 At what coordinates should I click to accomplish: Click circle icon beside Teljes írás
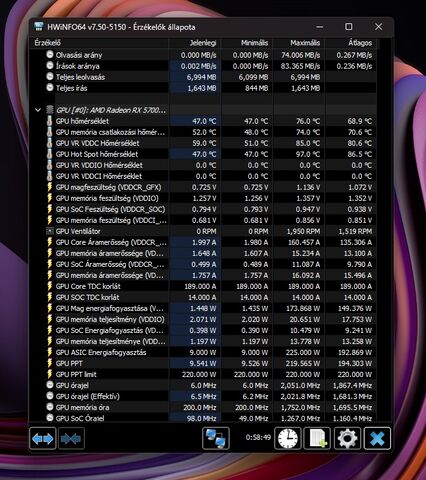point(50,87)
